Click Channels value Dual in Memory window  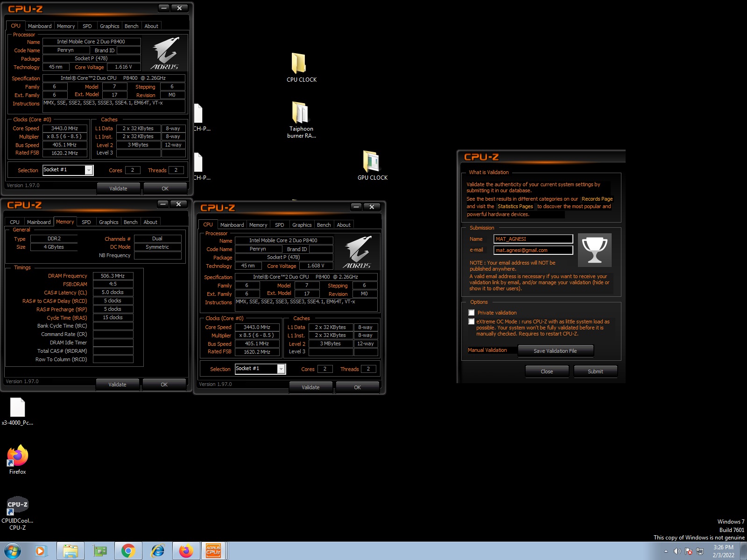pos(157,238)
